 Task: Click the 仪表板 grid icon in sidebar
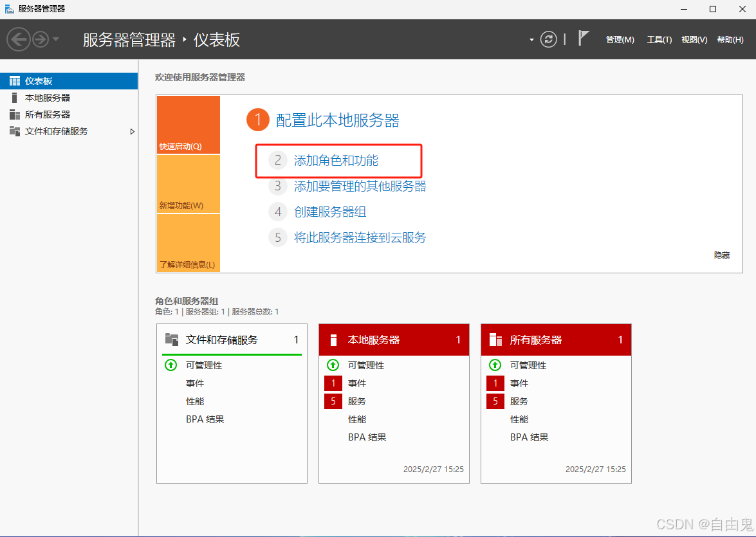(15, 81)
